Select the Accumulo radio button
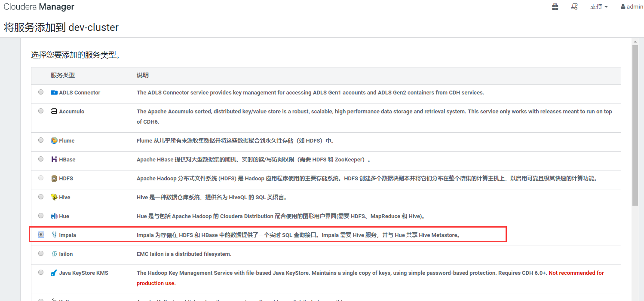The width and height of the screenshot is (644, 301). pos(41,111)
